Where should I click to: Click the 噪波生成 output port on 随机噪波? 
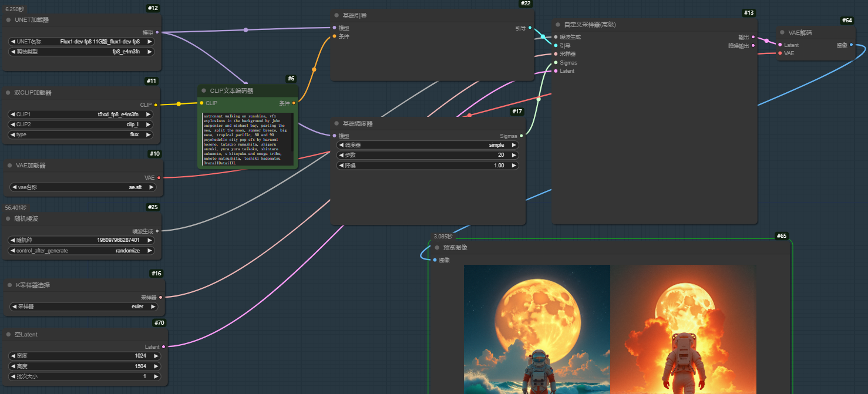coord(157,231)
